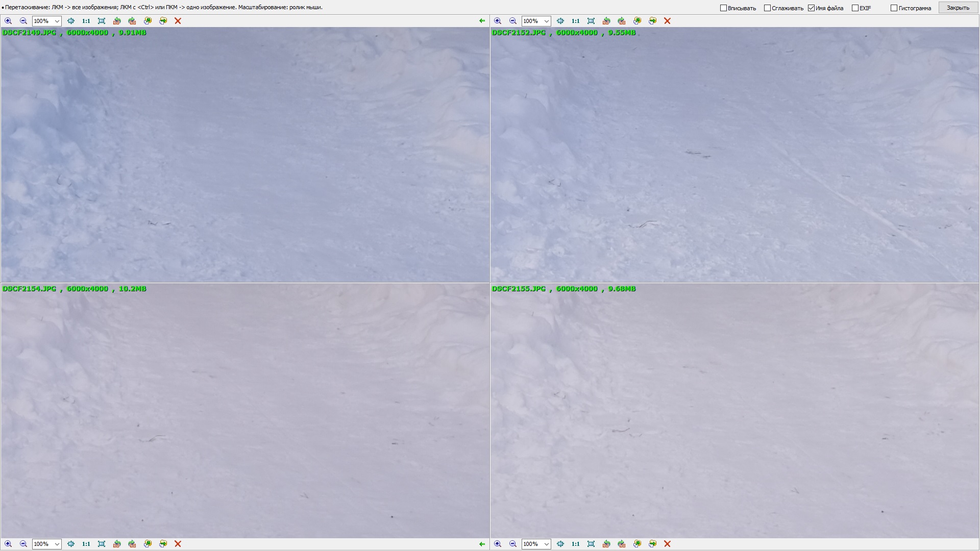Image resolution: width=980 pixels, height=551 pixels.
Task: Zoom in on DSCF2152.JPG panel
Action: click(x=498, y=21)
